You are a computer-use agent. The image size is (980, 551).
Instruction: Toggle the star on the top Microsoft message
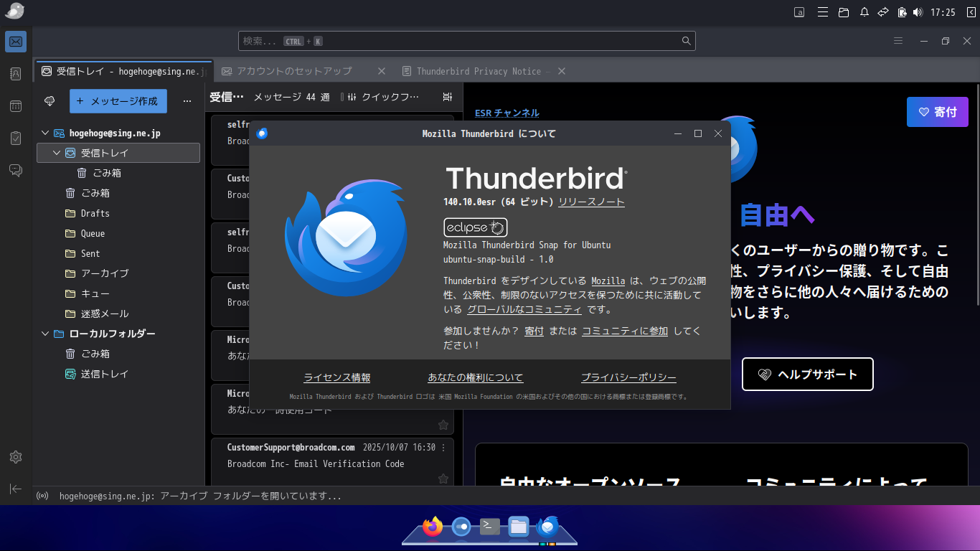click(443, 371)
